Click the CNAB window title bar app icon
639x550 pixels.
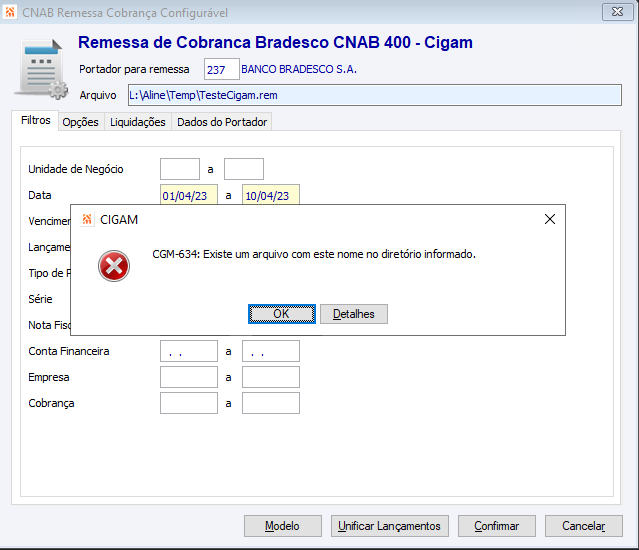(10, 12)
